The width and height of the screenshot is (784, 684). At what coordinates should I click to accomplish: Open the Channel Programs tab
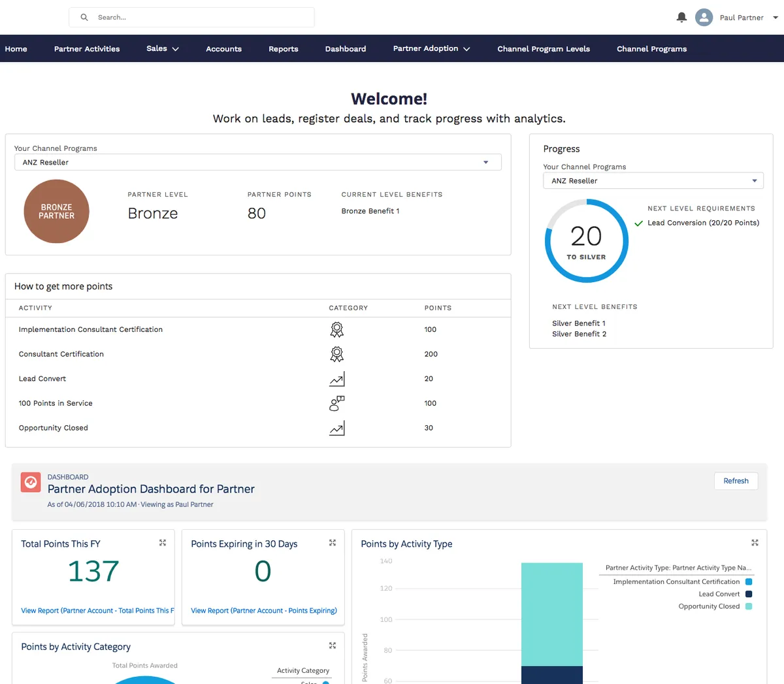click(651, 49)
